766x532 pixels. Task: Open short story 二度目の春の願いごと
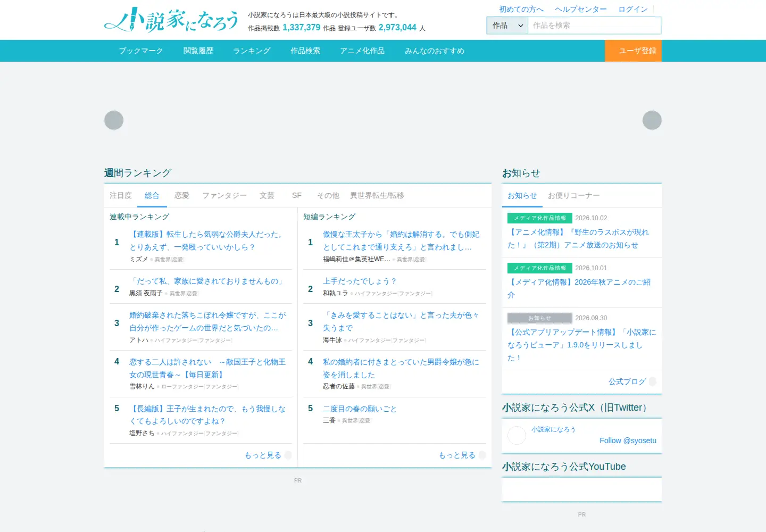pyautogui.click(x=360, y=409)
